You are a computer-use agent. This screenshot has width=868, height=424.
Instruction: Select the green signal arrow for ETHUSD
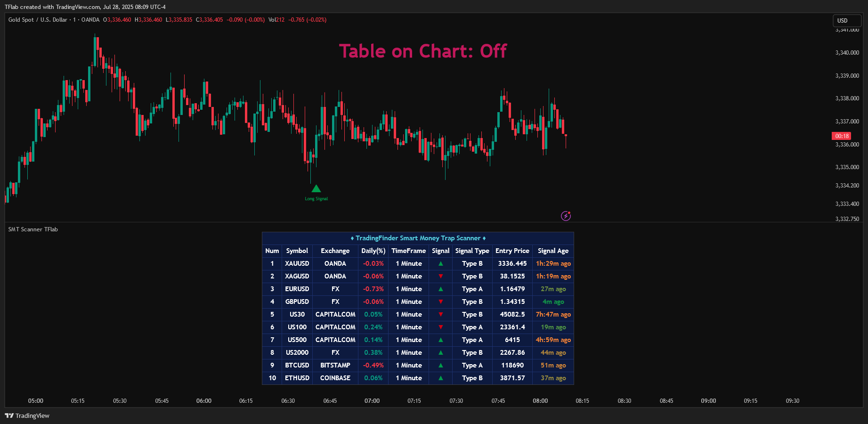[x=441, y=378]
